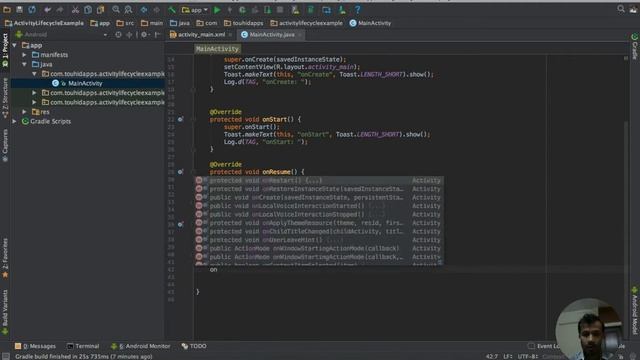Click Collapse All icon in Project panel

click(x=129, y=35)
